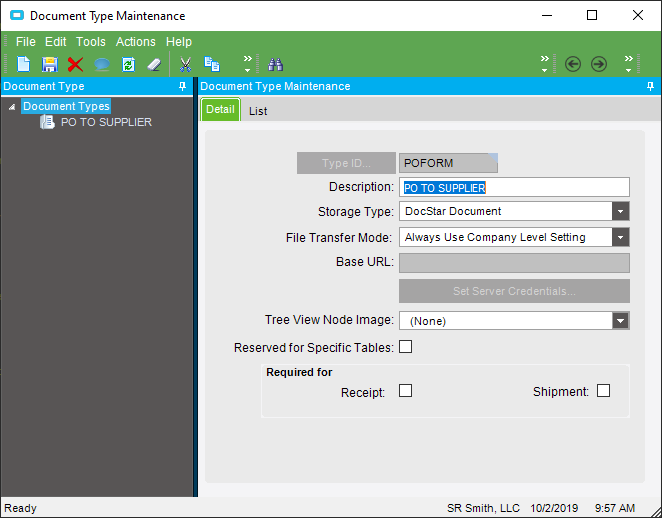Open the Tools menu
Image resolution: width=662 pixels, height=518 pixels.
[91, 42]
